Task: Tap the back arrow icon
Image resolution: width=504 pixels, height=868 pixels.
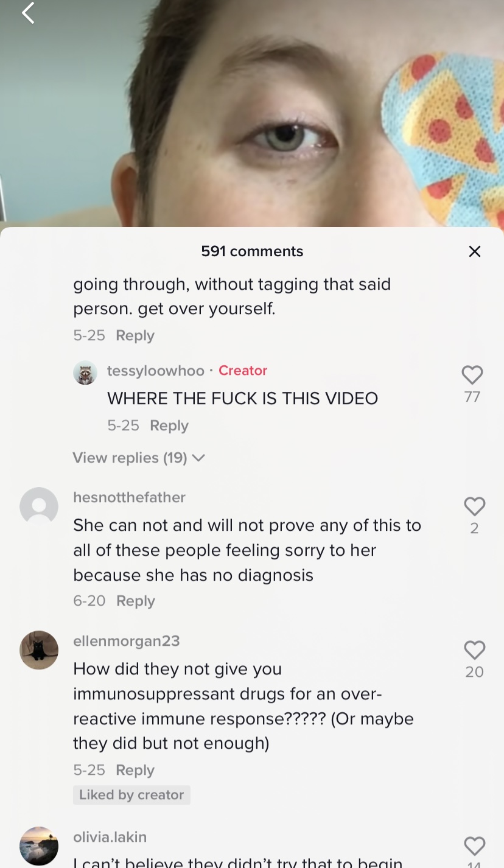Action: pos(28,13)
